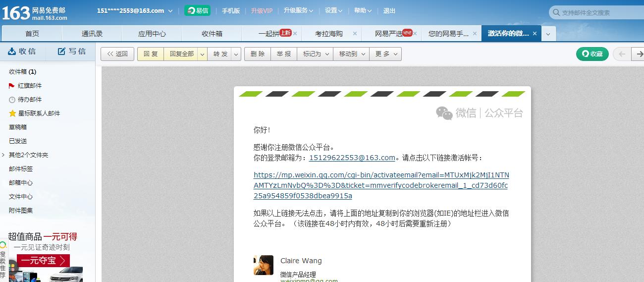The width and height of the screenshot is (644, 282).
Task: Switch to the 一起拼 tab
Action: (269, 34)
